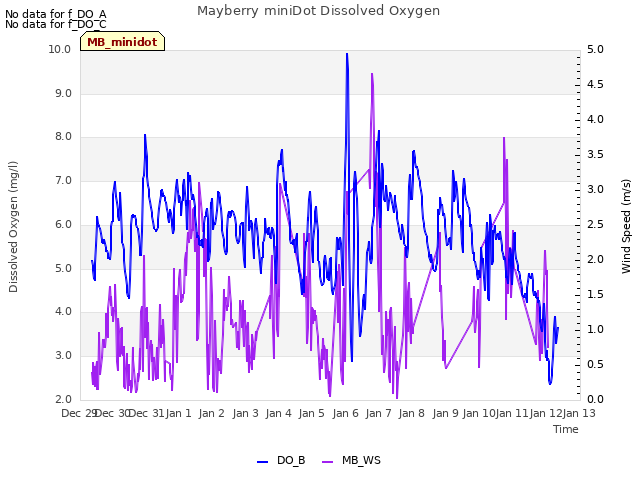Click the left axis 2.0 dissolved oxygen label

click(63, 399)
